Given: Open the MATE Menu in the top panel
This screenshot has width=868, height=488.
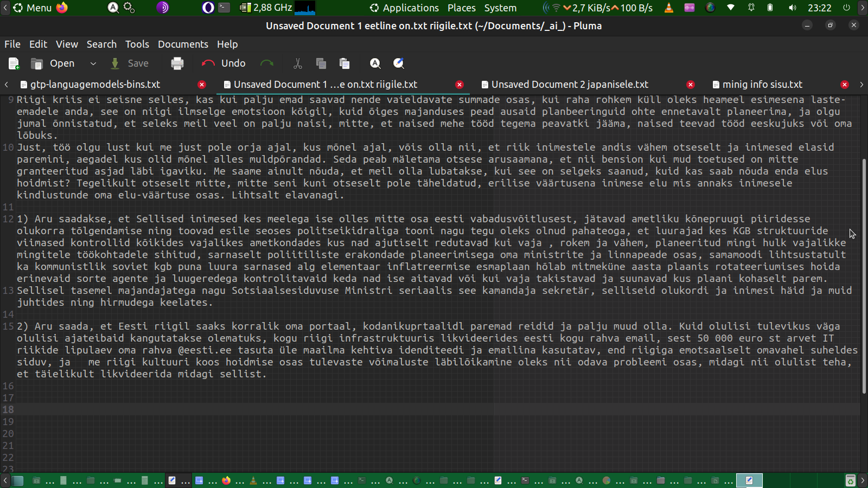Looking at the screenshot, I should tap(33, 8).
